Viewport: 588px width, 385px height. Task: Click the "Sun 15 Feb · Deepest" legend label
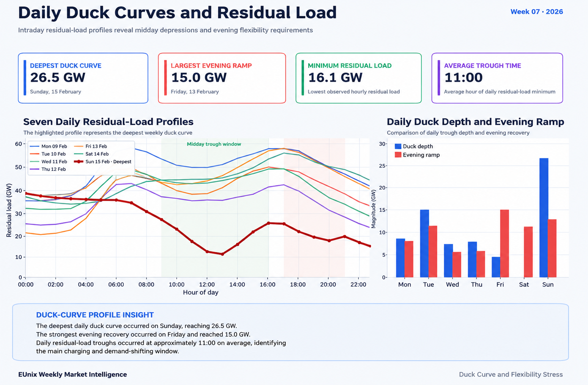tap(108, 162)
